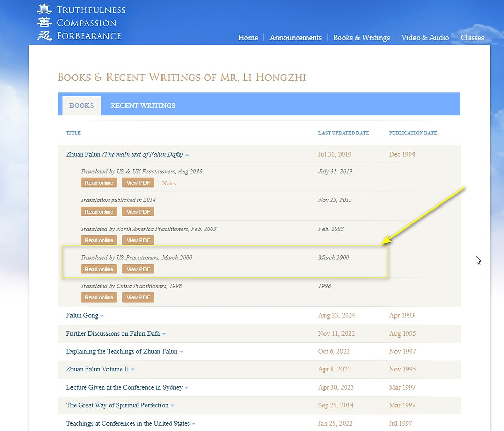Click the Truthfulness Compassion Forbearance site logo
Image resolution: width=504 pixels, height=431 pixels.
81,22
